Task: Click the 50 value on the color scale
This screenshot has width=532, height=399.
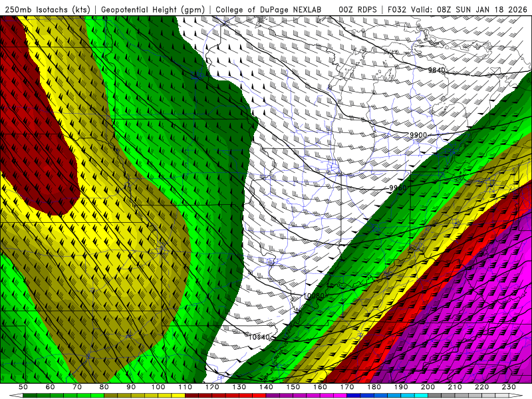Action: click(23, 387)
